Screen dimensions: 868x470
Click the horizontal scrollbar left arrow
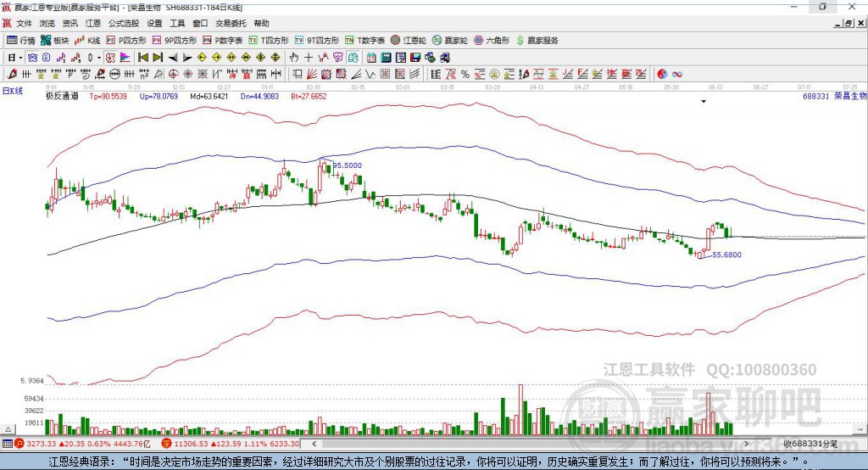click(x=314, y=444)
